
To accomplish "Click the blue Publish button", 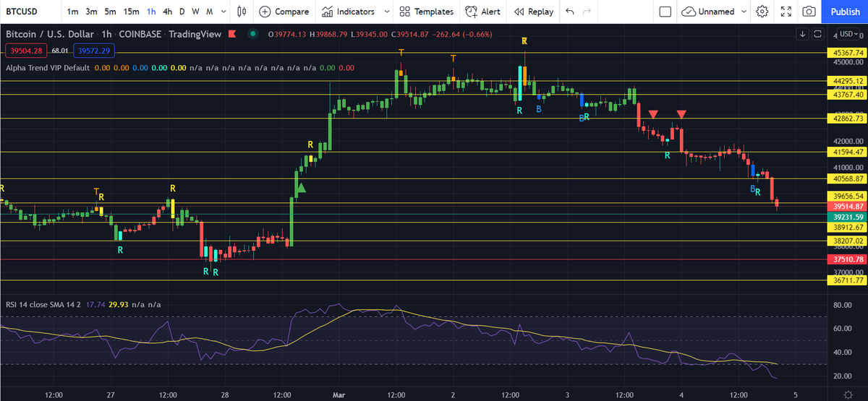I will [x=845, y=12].
